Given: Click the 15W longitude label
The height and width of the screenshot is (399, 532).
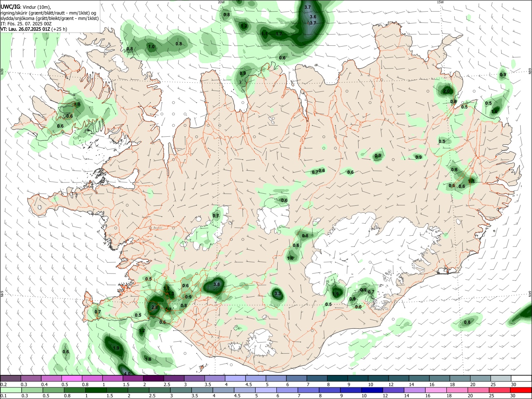Looking at the screenshot, I should point(441,2).
